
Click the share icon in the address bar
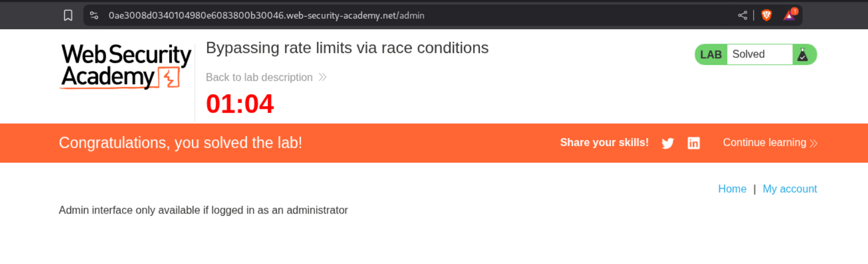click(x=742, y=15)
